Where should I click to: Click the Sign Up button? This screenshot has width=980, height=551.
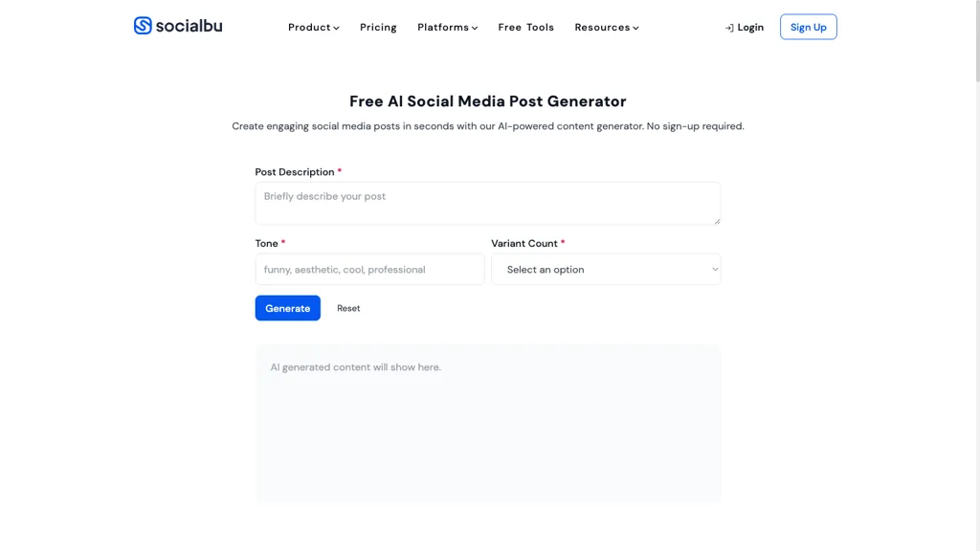click(808, 26)
